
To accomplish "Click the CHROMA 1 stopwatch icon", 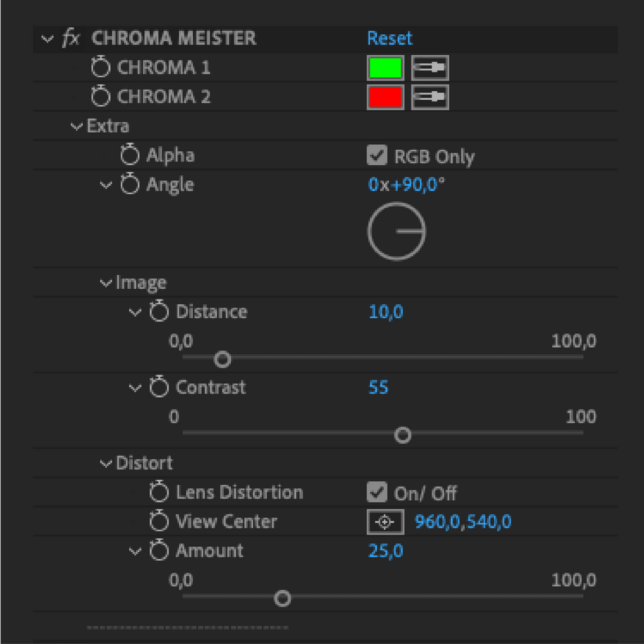I will pyautogui.click(x=100, y=68).
